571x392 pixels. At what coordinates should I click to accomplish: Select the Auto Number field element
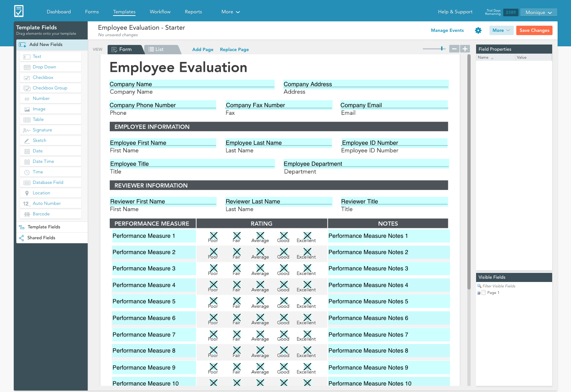pos(50,203)
